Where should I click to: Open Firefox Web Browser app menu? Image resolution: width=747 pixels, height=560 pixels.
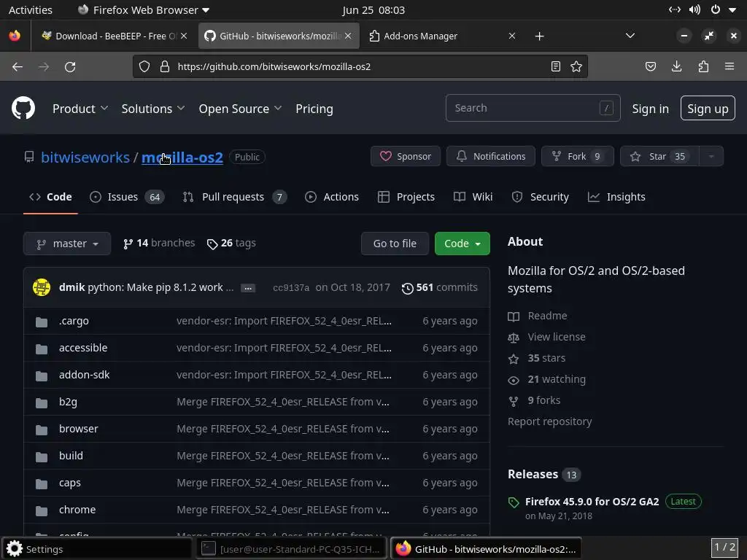144,10
